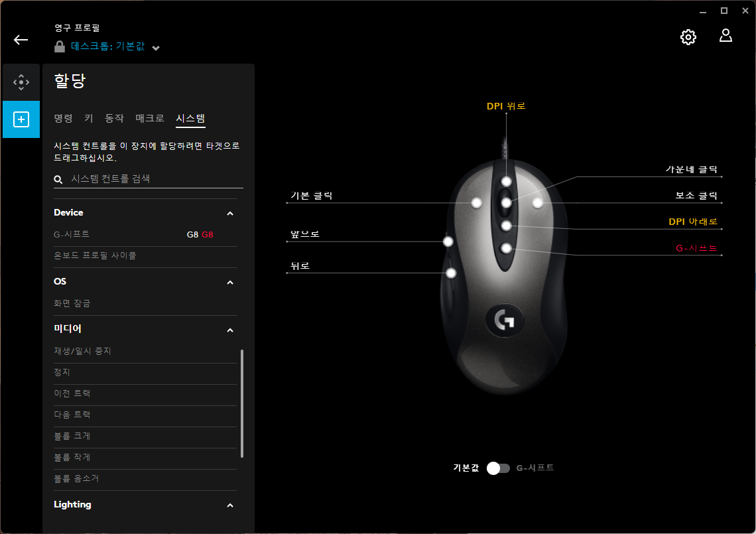Switch to the 명령 tab
Viewport: 756px width, 534px height.
63,118
